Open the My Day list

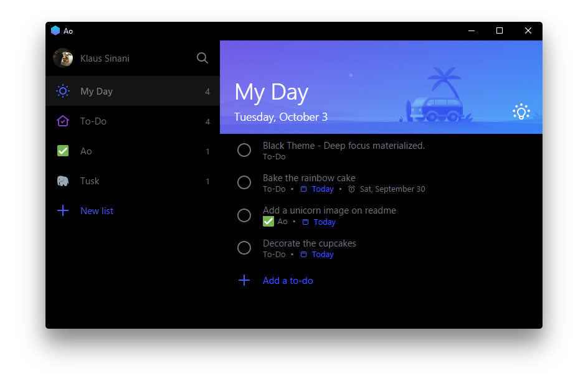pyautogui.click(x=97, y=91)
